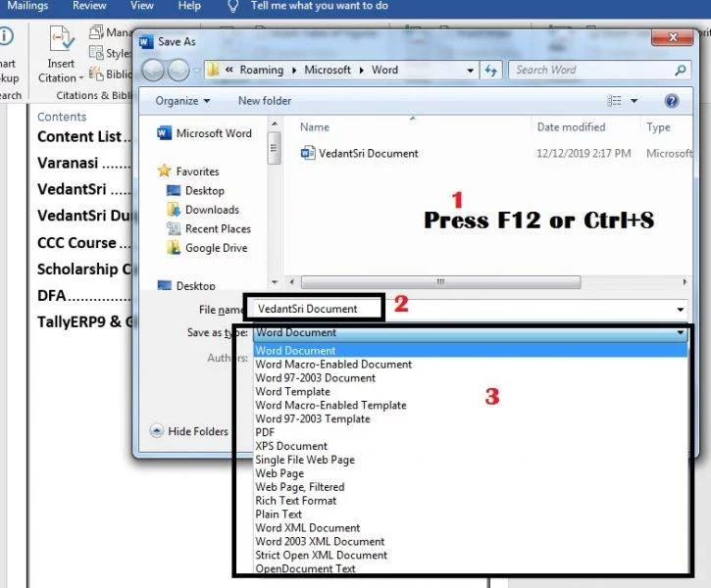Choose the Web Page save type
Image resolution: width=711 pixels, height=588 pixels.
pos(470,473)
